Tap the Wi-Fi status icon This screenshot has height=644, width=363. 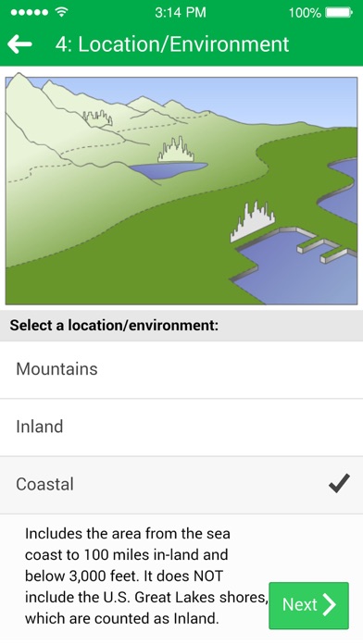(x=62, y=12)
